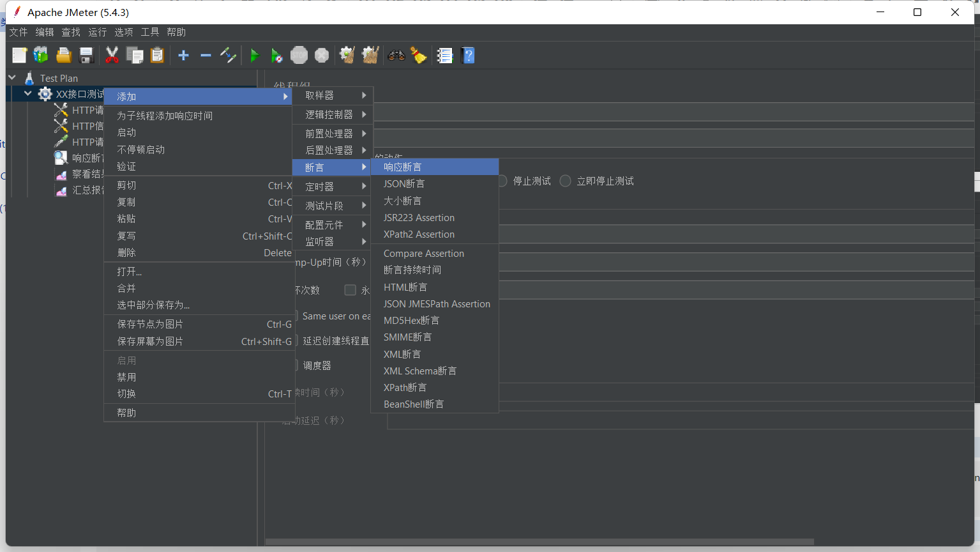
Task: Collapse the Test Plan tree node
Action: [x=12, y=77]
